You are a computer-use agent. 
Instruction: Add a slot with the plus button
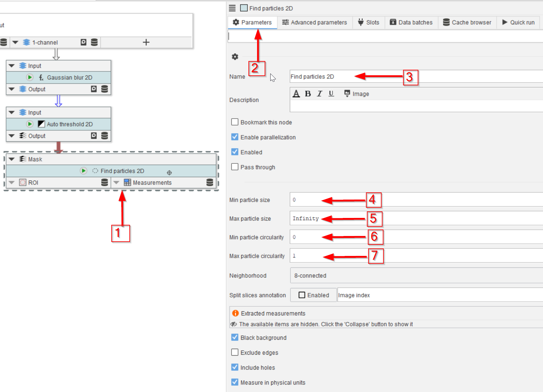[x=146, y=42]
